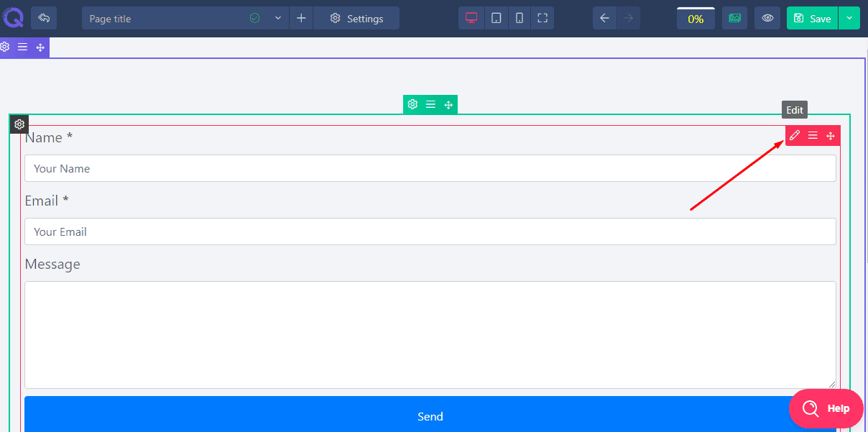The image size is (868, 432).
Task: Click the back arrow button beside the logo
Action: pyautogui.click(x=44, y=18)
